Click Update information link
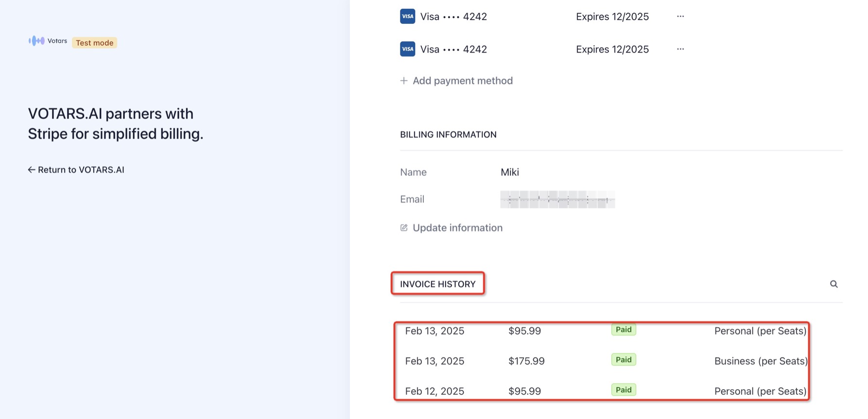 click(x=451, y=228)
